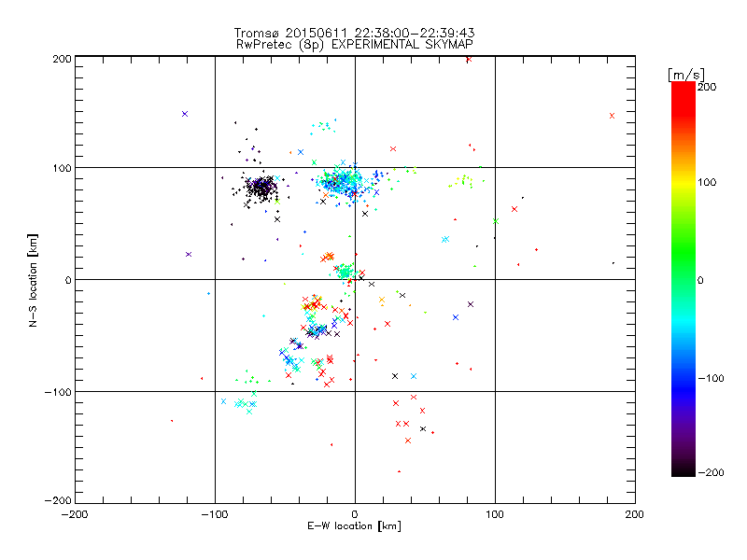Click the colorbar label "-200" at bottom
This screenshot has width=747, height=560.
pyautogui.click(x=711, y=473)
